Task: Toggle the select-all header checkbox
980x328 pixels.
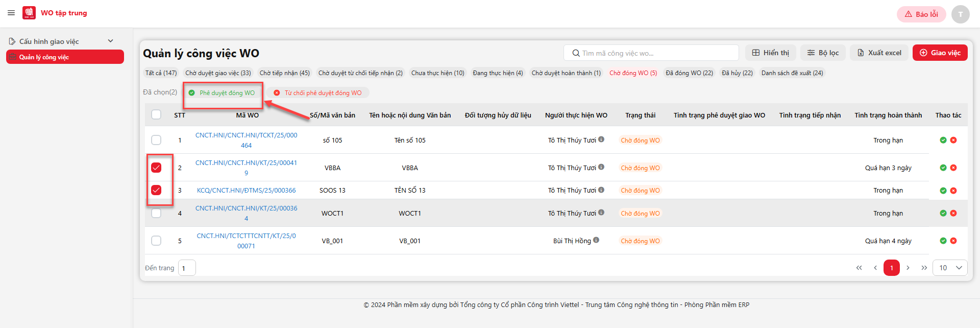Action: [156, 114]
